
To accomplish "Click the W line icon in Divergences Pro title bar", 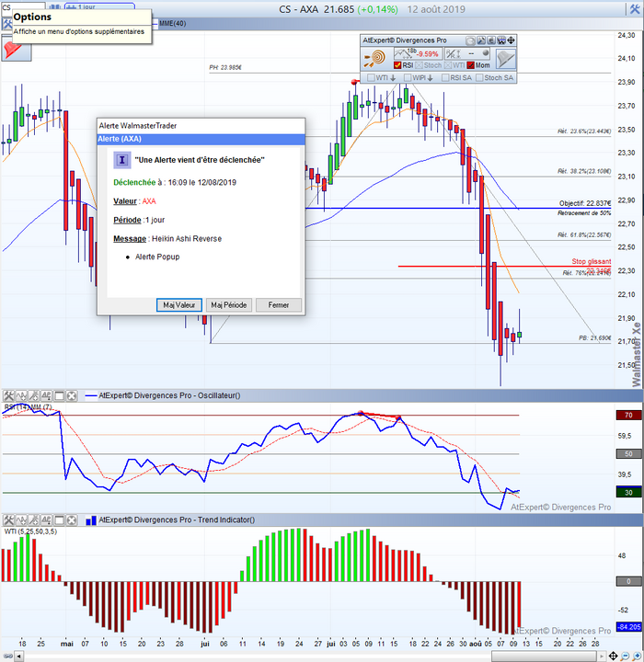I will [x=501, y=40].
